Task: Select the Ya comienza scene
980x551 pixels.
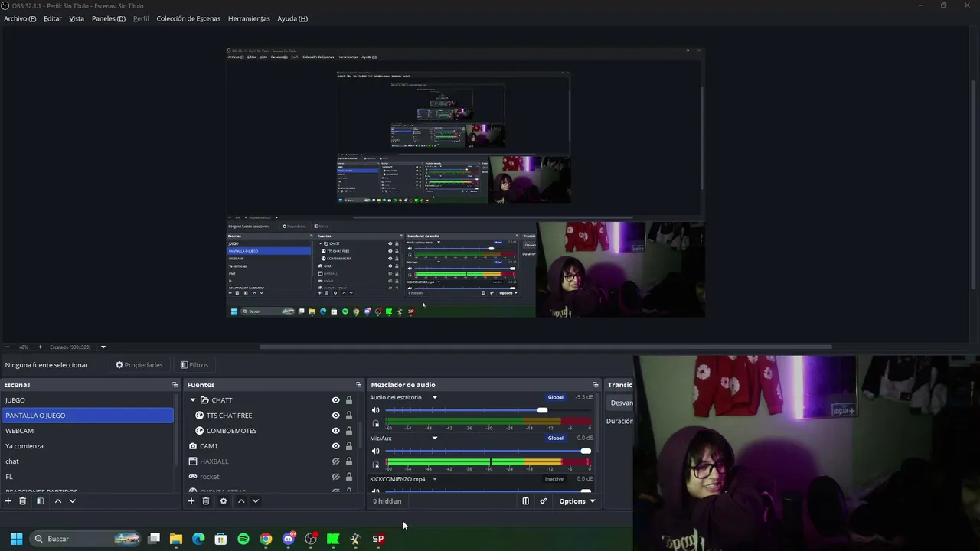Action: pos(87,446)
